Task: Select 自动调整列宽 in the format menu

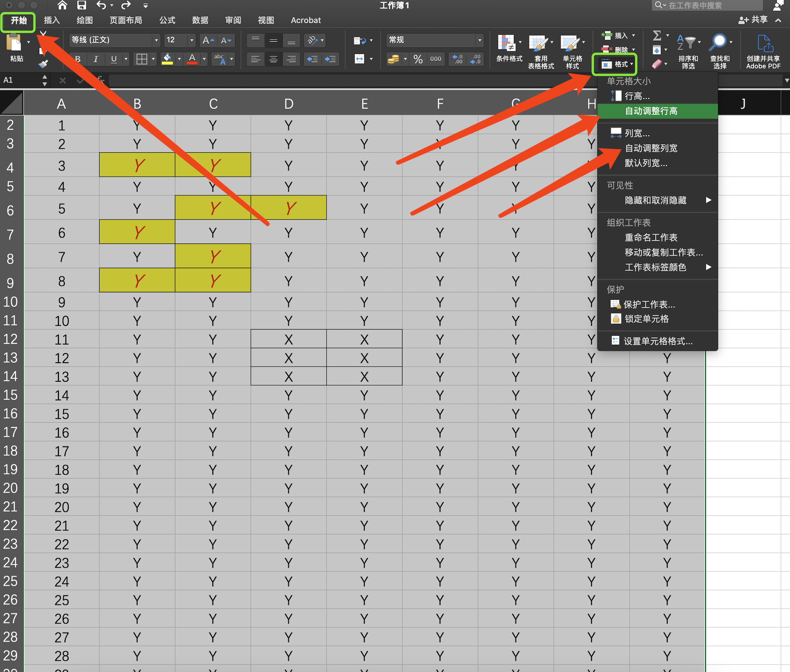Action: click(651, 148)
